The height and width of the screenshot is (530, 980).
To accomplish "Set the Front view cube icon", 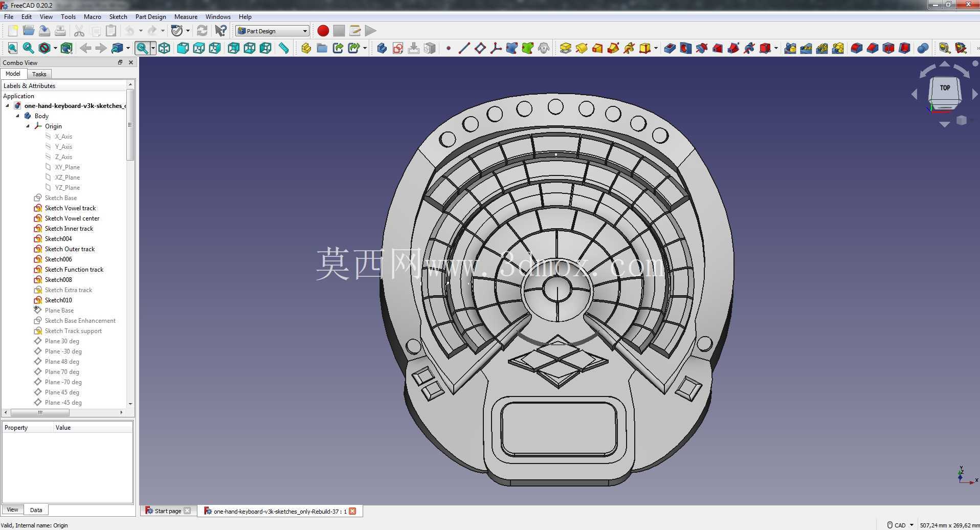I will point(183,48).
